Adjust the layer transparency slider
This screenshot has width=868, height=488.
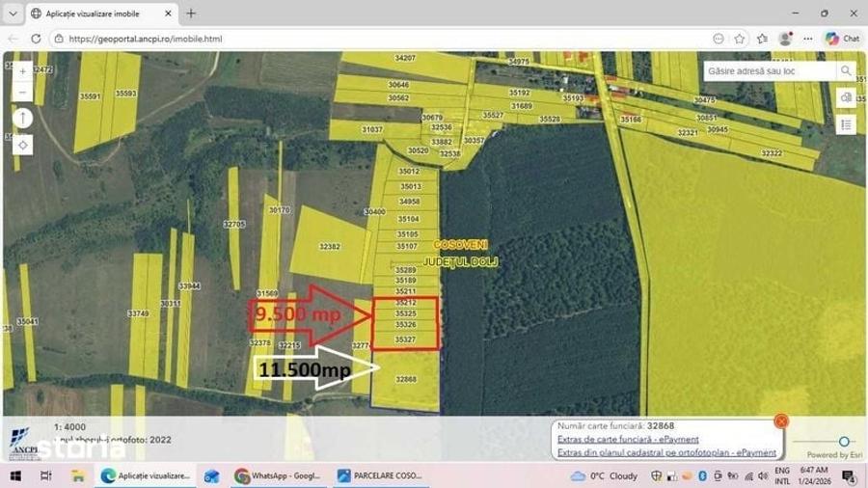pos(844,441)
